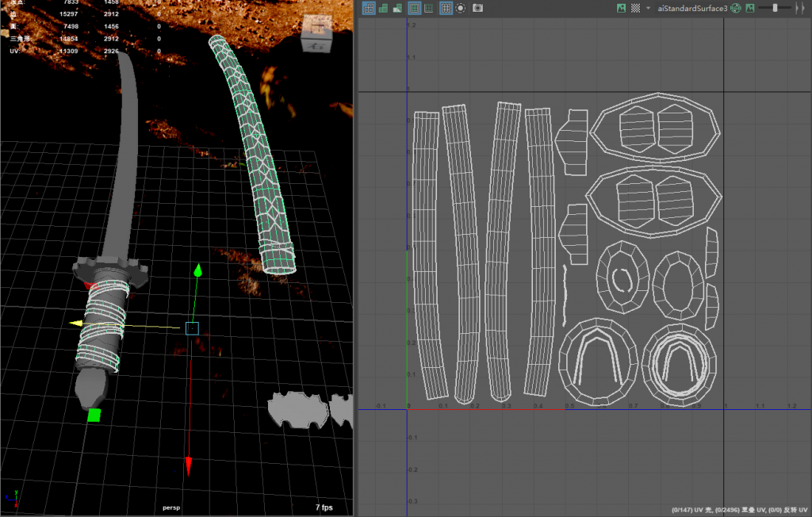Screen dimensions: 812x517
Task: Toggle RGB channels display icon
Action: coord(735,8)
